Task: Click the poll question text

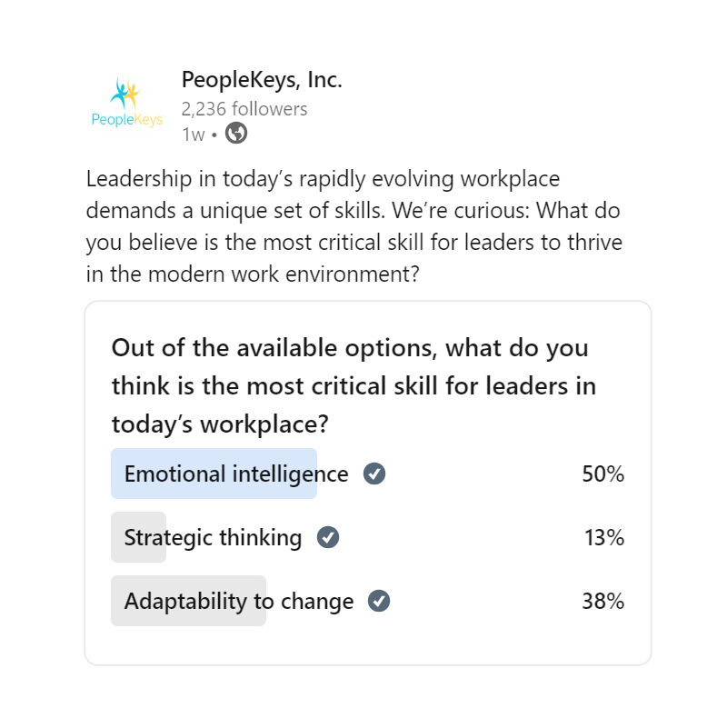Action: click(x=353, y=385)
